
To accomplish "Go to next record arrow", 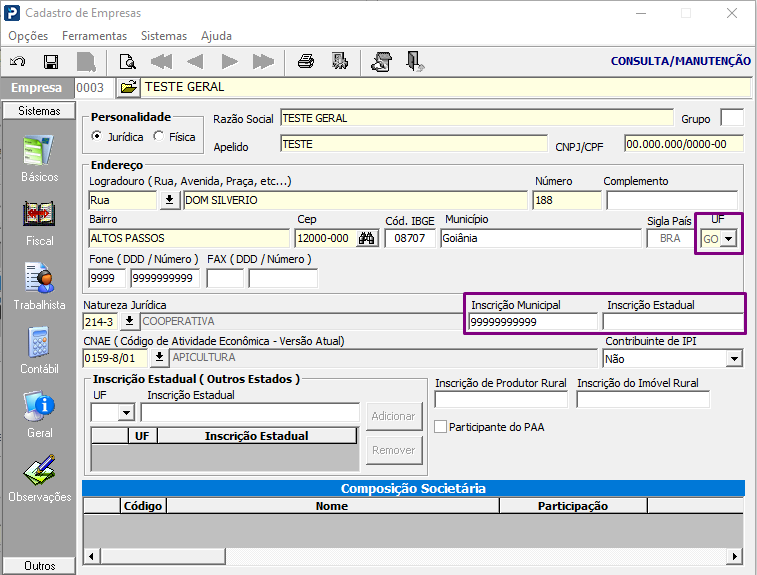I will click(229, 62).
